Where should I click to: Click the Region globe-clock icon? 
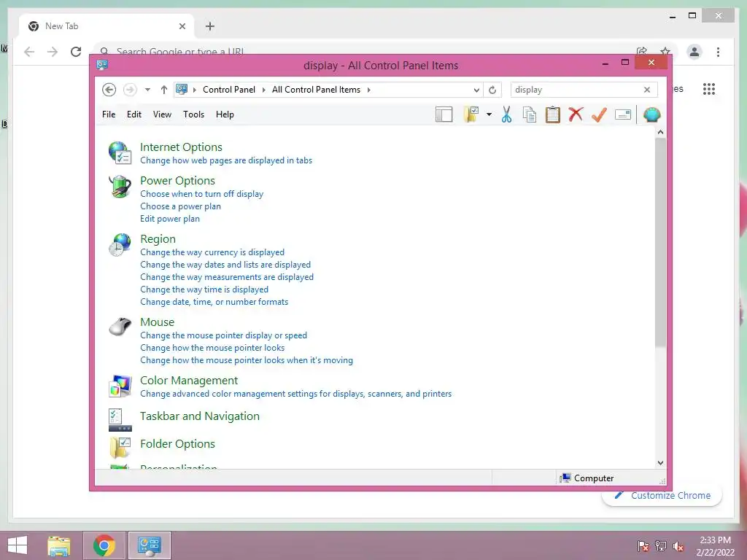coord(120,245)
